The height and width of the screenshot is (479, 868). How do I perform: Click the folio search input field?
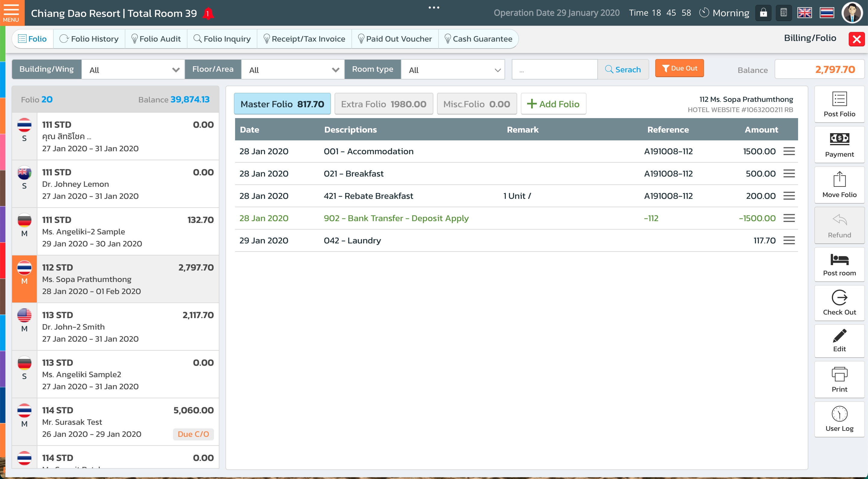point(555,70)
